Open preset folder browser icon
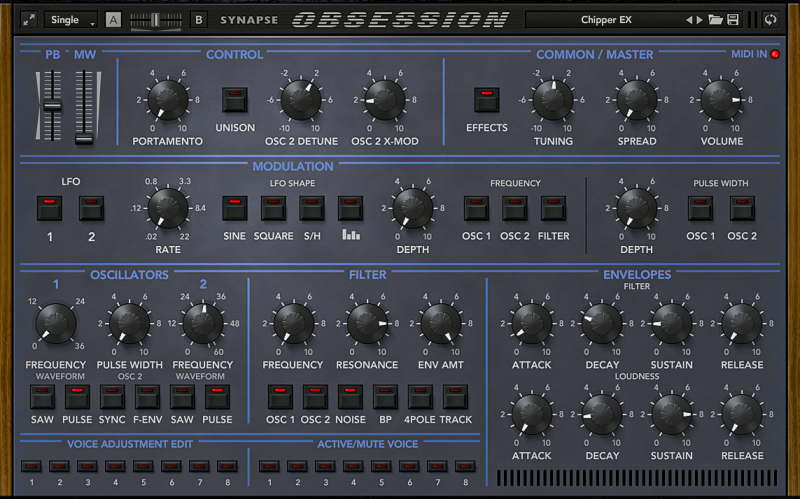This screenshot has width=800, height=499. pyautogui.click(x=716, y=20)
